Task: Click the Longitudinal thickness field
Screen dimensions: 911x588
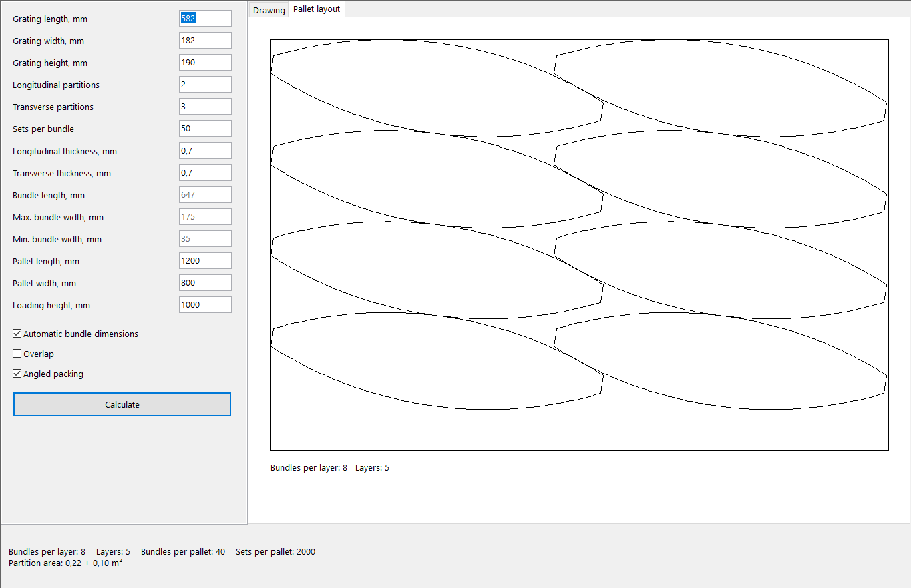Action: coord(205,151)
